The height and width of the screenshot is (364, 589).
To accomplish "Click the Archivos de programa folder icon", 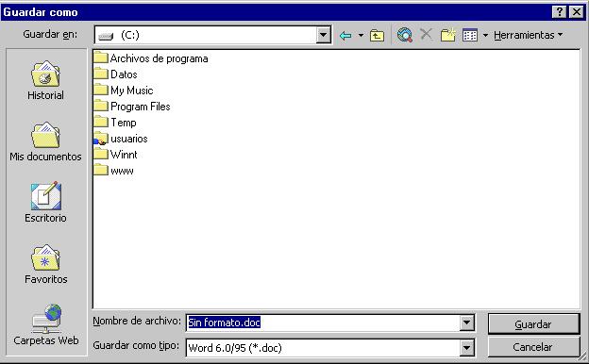I will tap(101, 58).
